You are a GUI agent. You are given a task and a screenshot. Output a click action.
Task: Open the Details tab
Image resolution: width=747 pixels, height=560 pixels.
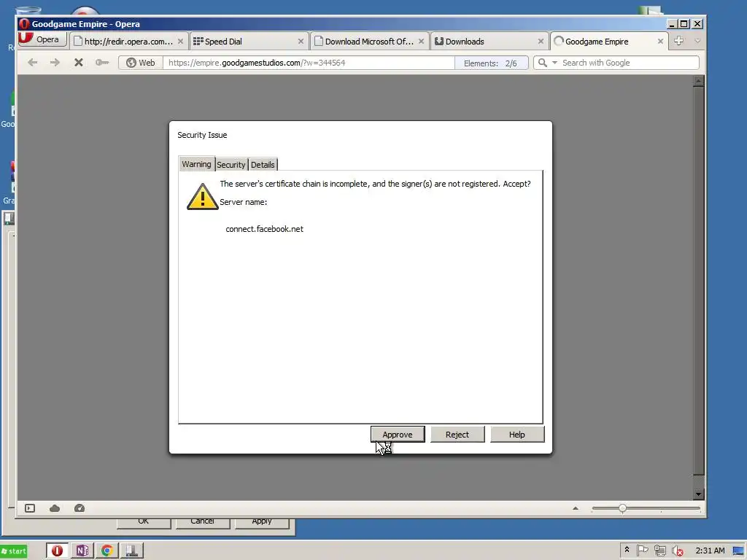pyautogui.click(x=263, y=164)
